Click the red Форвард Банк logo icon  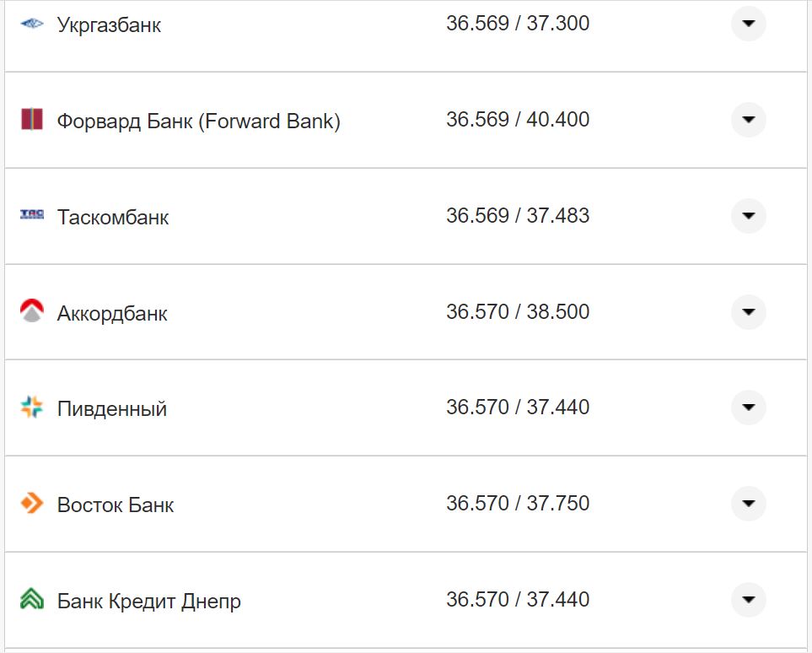(31, 120)
